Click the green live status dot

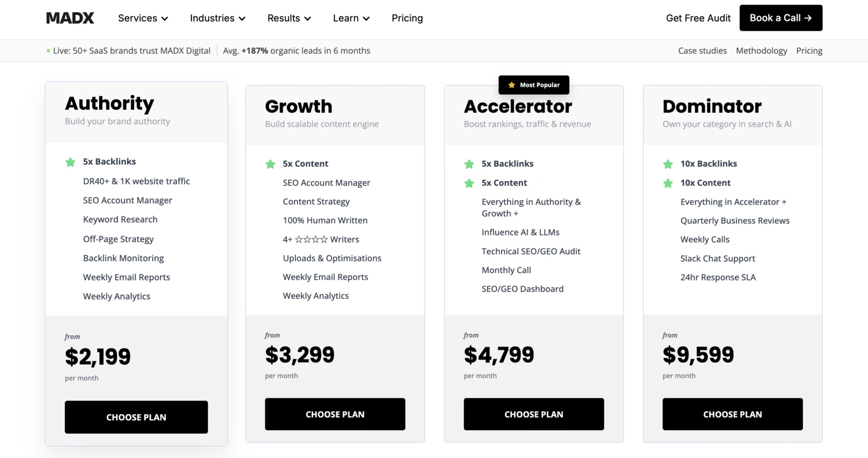[49, 51]
